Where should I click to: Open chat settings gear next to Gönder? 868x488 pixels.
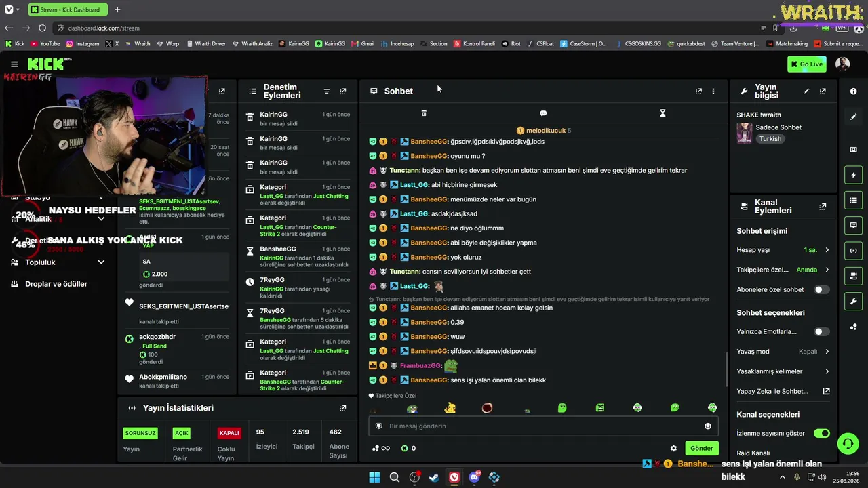[x=673, y=448]
